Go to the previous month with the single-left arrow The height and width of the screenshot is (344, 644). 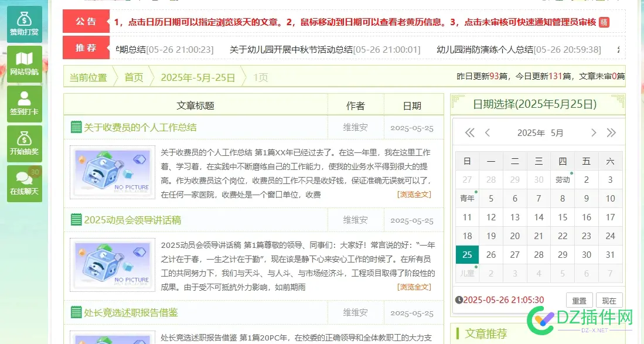[486, 133]
